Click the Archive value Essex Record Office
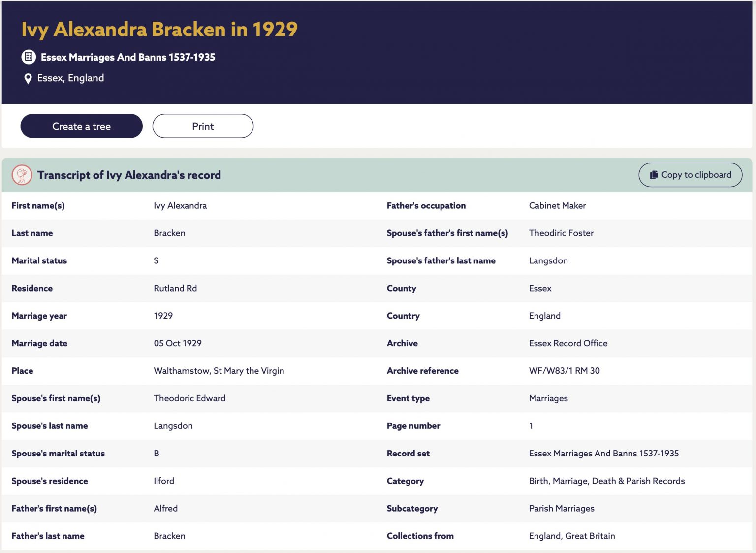756x553 pixels. click(568, 343)
